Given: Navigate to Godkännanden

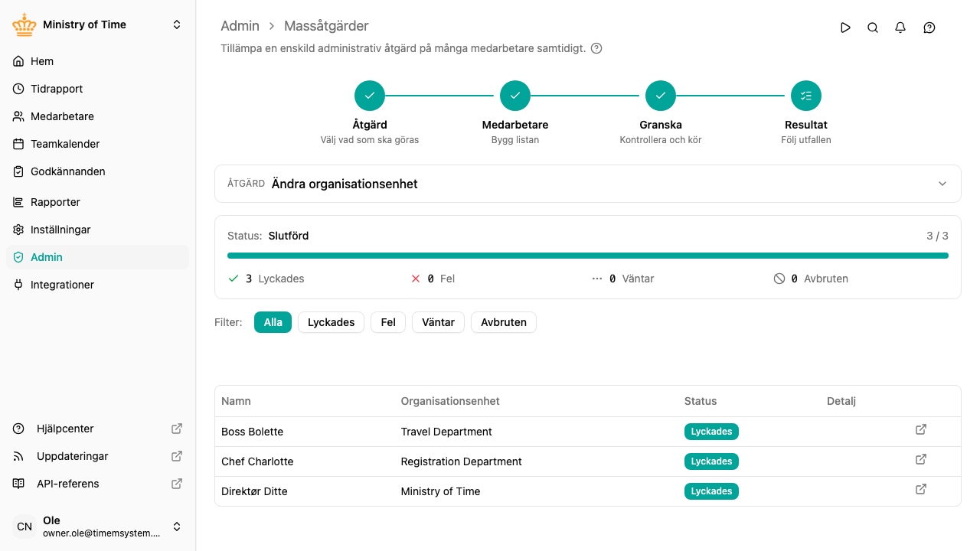Looking at the screenshot, I should 97,171.
